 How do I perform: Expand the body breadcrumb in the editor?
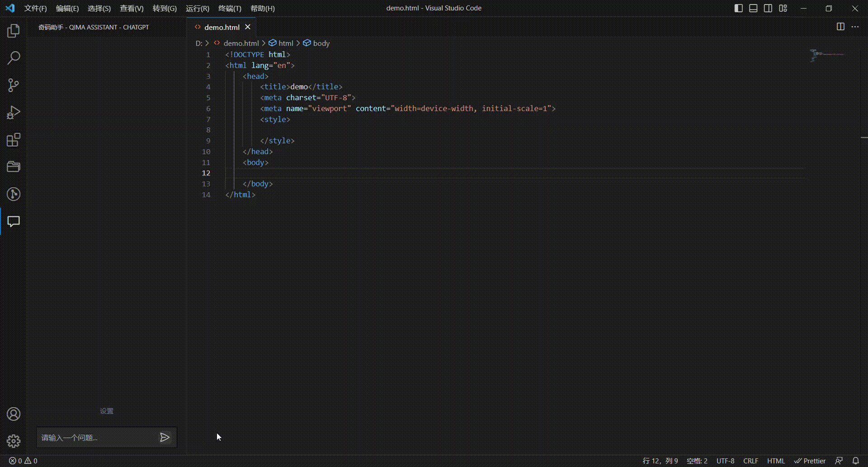(x=321, y=43)
